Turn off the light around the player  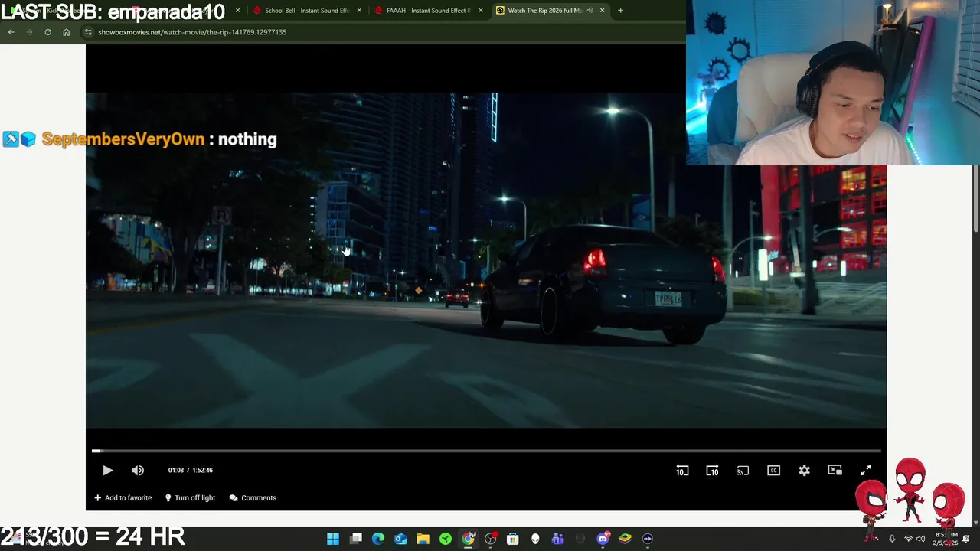190,498
